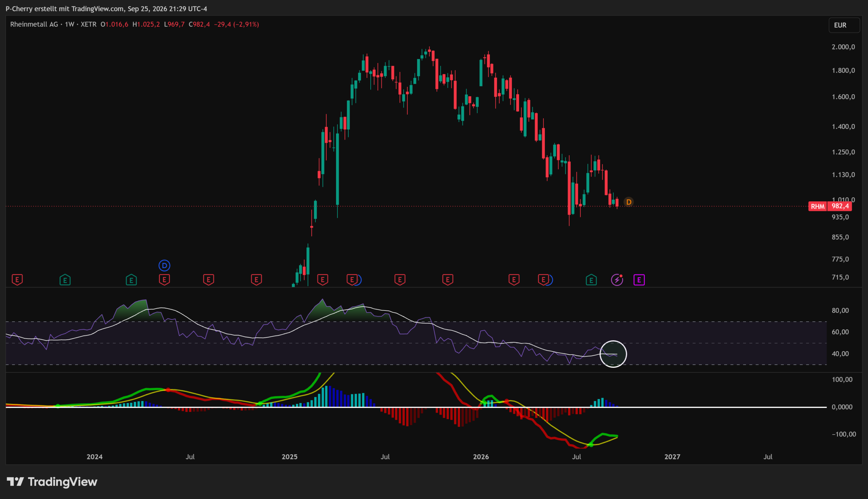Screen dimensions: 868x499
Task: Click the TradingView logo
Action: [x=52, y=482]
